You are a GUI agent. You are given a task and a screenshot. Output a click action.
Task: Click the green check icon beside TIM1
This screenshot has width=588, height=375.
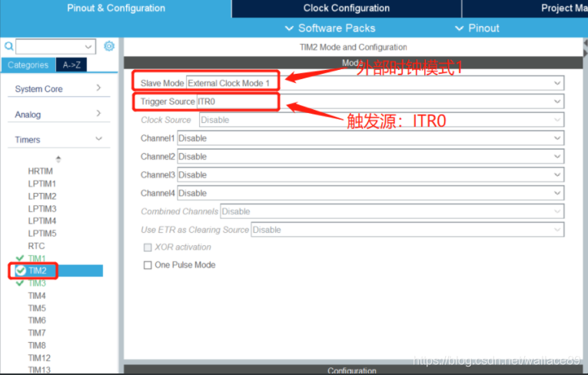tap(20, 258)
